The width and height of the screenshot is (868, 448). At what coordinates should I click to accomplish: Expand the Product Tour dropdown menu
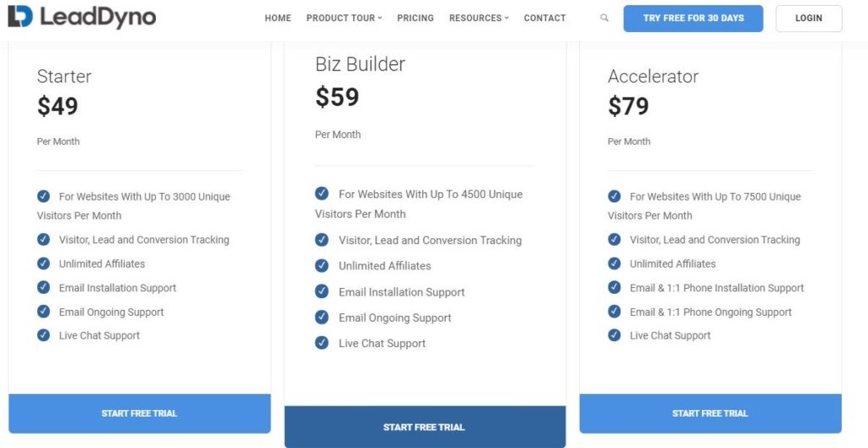(x=344, y=19)
